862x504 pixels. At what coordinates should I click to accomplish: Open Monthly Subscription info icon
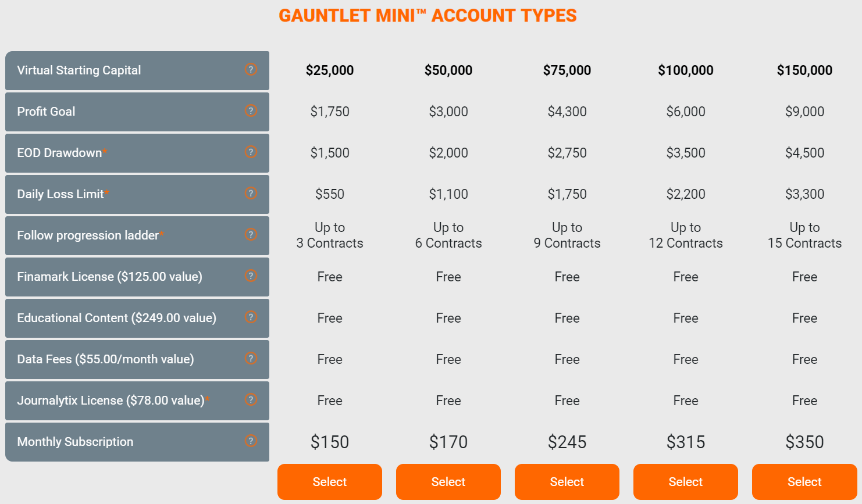click(x=251, y=441)
